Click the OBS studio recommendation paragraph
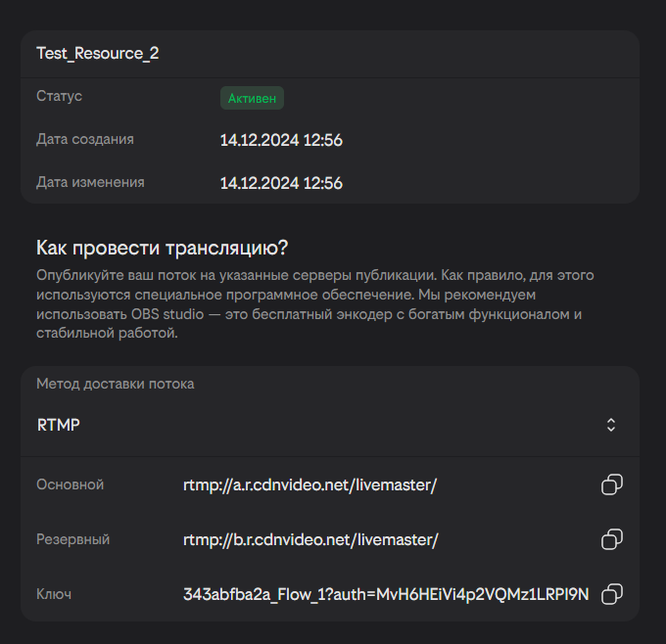Screen dimensions: 666x644 pyautogui.click(x=313, y=304)
